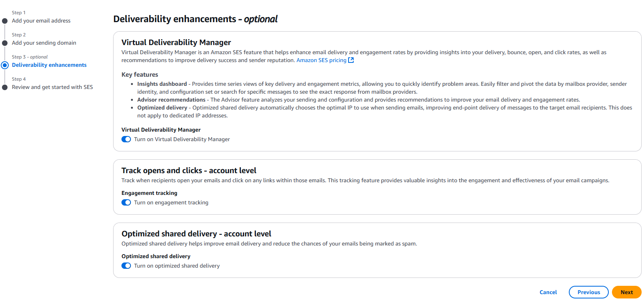
Task: Click the Step 2 circle marker
Action: pos(5,43)
